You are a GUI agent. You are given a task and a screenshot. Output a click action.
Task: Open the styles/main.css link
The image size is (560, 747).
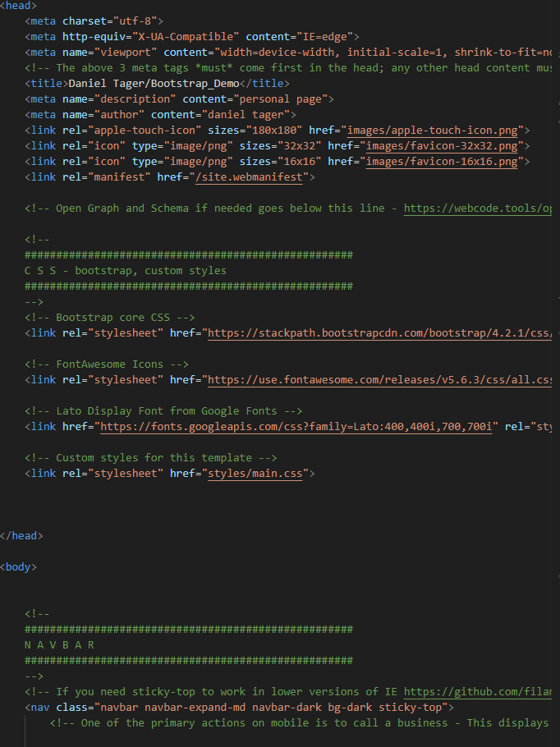(x=254, y=474)
